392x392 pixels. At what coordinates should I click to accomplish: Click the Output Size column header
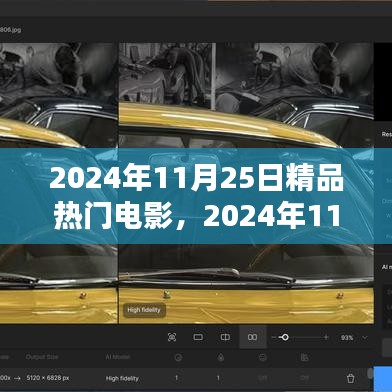pos(42,357)
